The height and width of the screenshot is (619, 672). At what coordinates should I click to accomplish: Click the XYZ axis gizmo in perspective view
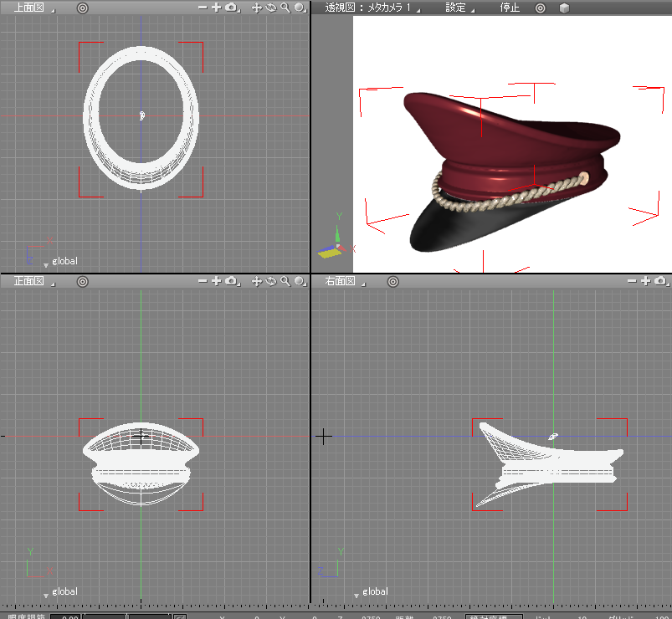[336, 238]
